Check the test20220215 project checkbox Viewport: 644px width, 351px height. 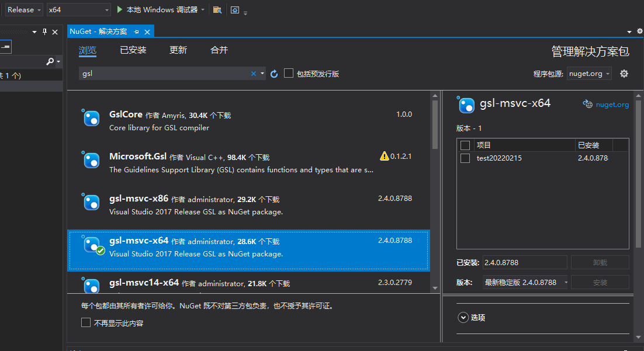click(465, 158)
